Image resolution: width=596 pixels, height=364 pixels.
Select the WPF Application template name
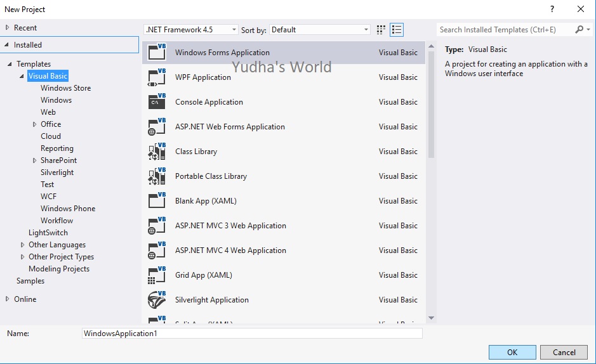202,77
